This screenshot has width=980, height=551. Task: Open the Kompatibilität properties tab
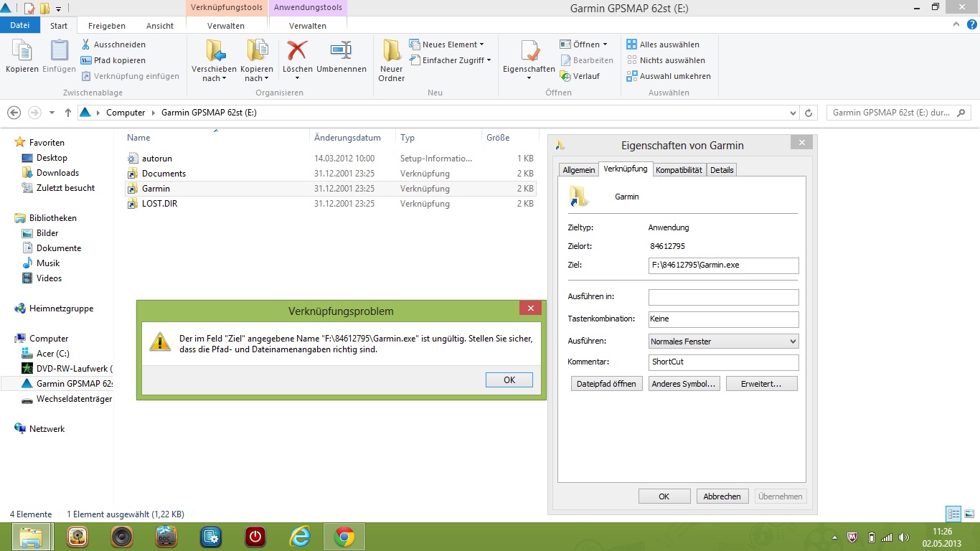click(679, 170)
